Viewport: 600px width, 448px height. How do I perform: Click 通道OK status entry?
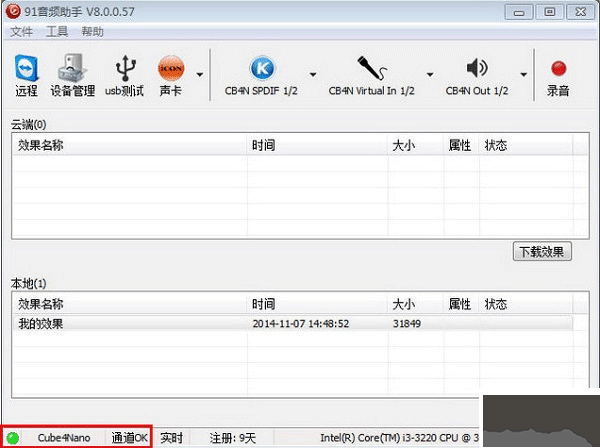point(129,438)
